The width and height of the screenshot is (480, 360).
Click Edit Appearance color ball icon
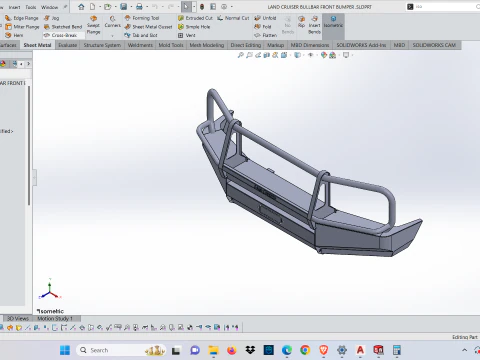(324, 55)
